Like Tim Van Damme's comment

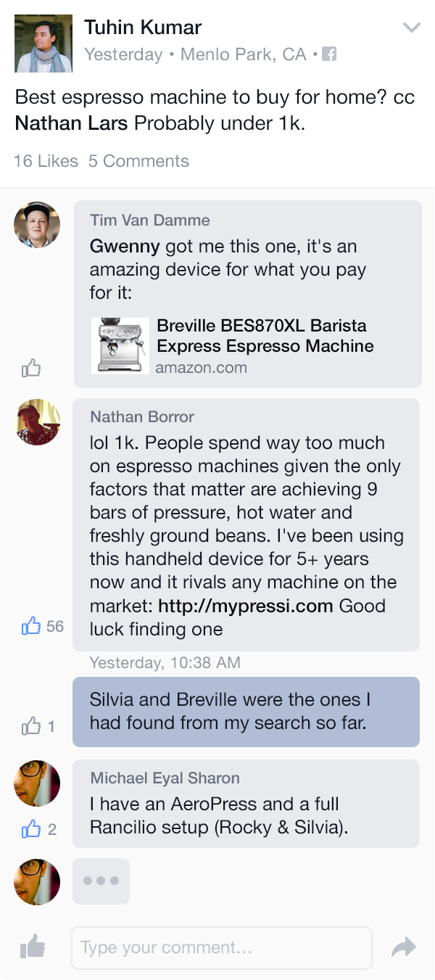click(31, 368)
